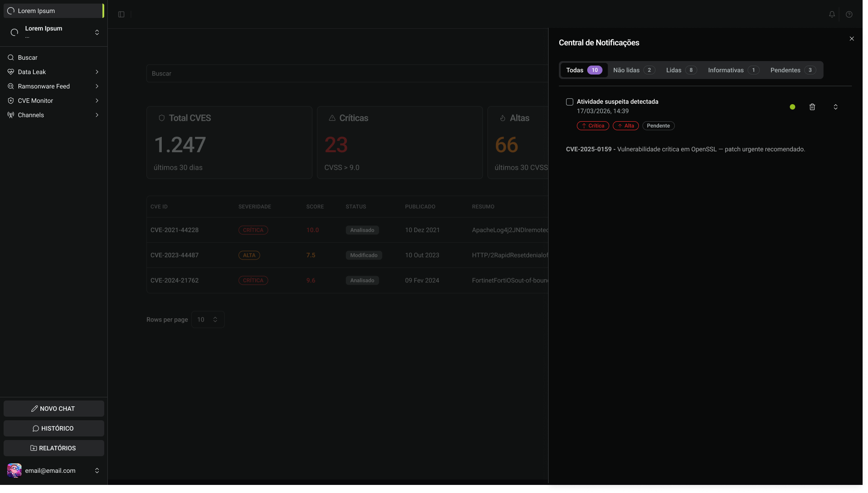The image size is (868, 493).
Task: Delete the notification using trash icon
Action: (x=812, y=107)
